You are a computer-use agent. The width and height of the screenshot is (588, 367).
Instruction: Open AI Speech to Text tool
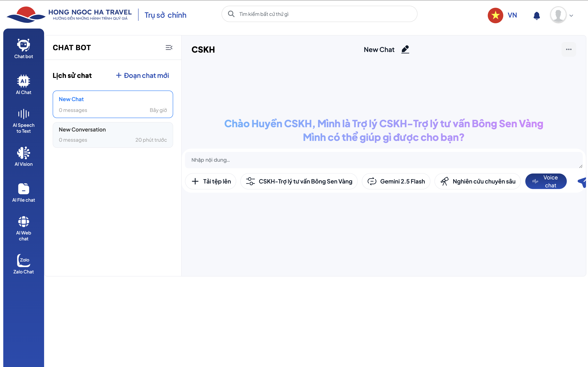pos(23,121)
